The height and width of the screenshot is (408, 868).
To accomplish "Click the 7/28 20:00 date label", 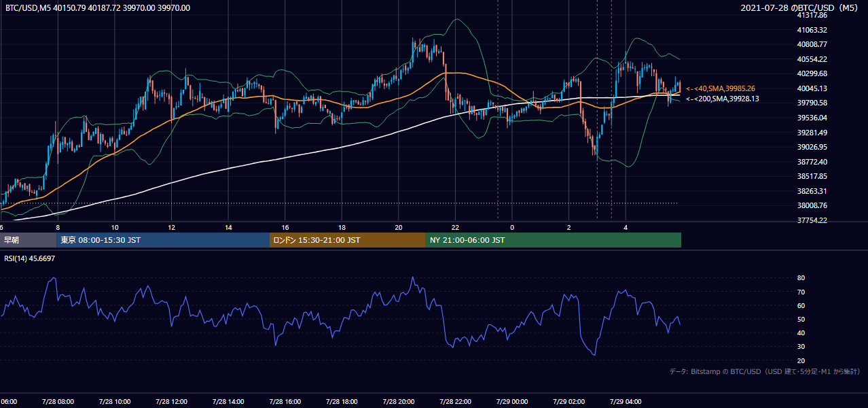I will pyautogui.click(x=398, y=402).
